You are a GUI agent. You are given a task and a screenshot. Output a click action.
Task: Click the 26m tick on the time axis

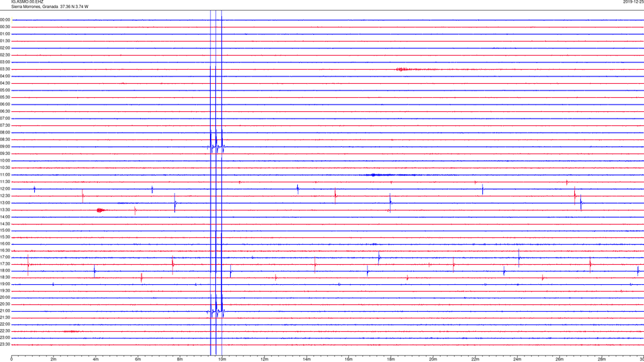point(559,359)
